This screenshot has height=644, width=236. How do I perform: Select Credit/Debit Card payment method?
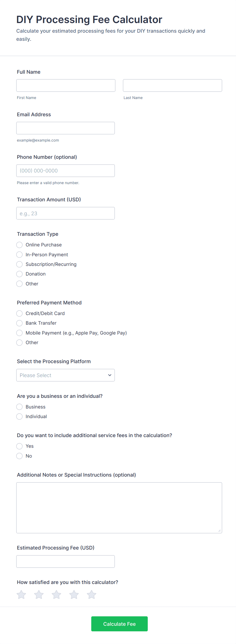(x=20, y=314)
